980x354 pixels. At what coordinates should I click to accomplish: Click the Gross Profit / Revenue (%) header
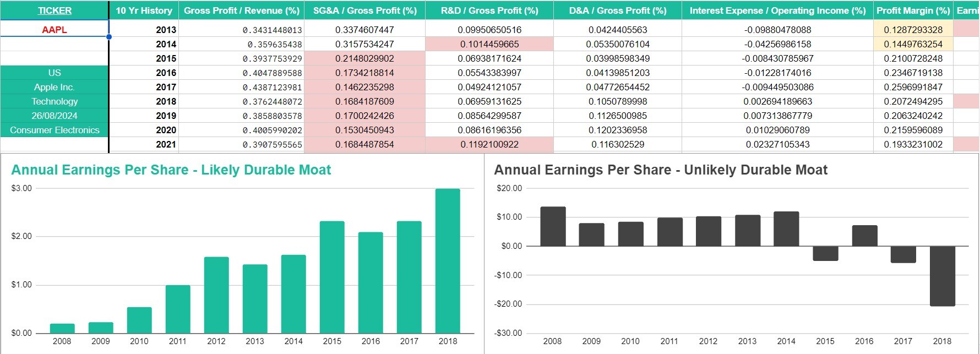(x=241, y=10)
